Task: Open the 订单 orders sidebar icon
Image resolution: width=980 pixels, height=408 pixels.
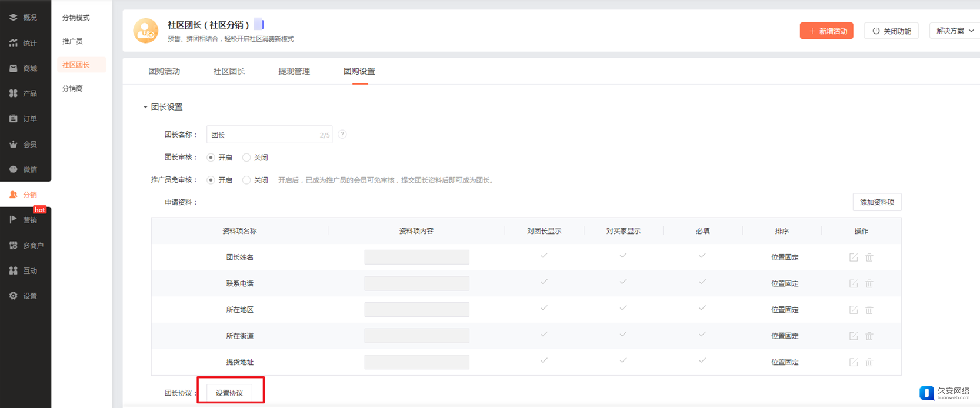Action: coord(13,119)
